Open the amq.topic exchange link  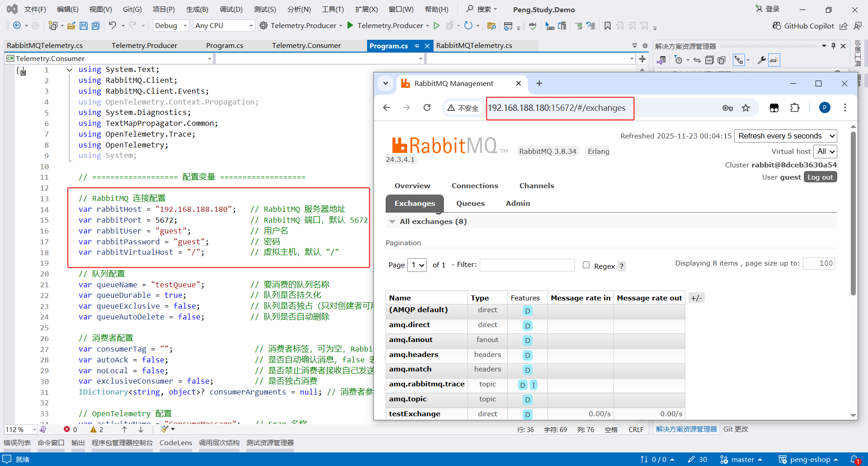(x=408, y=399)
